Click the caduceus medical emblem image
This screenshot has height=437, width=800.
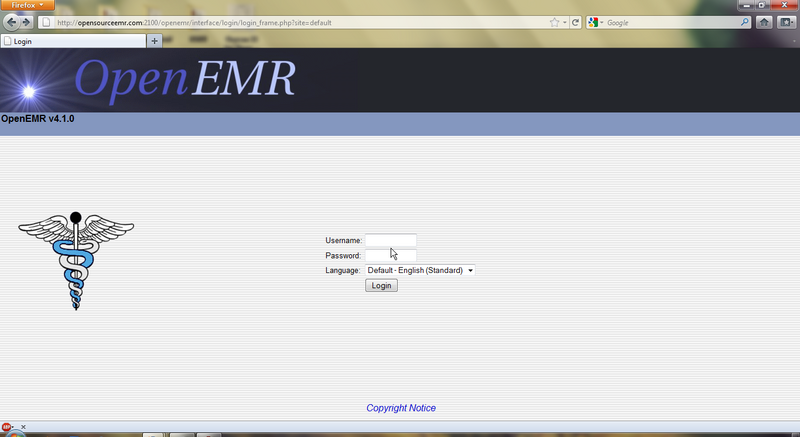pos(76,261)
